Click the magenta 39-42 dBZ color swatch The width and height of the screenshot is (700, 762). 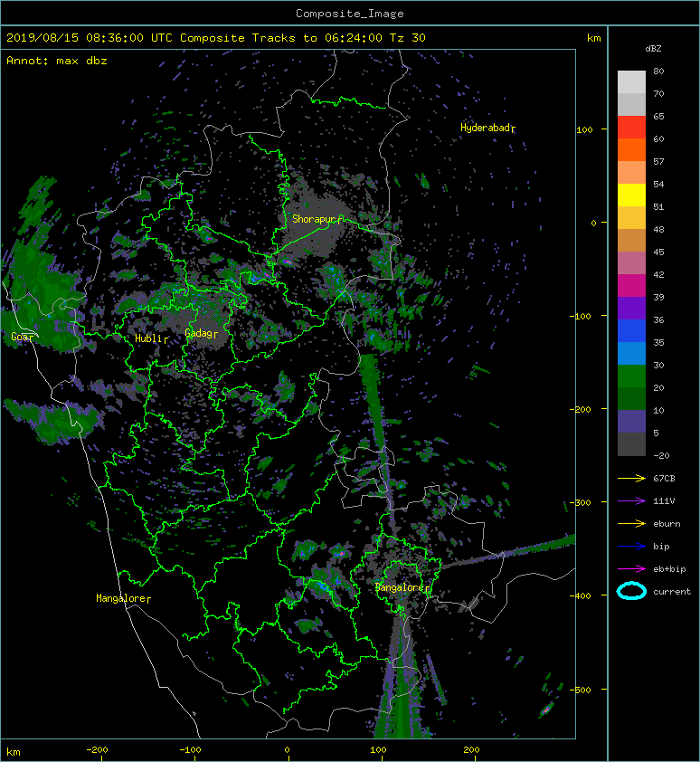pyautogui.click(x=631, y=286)
